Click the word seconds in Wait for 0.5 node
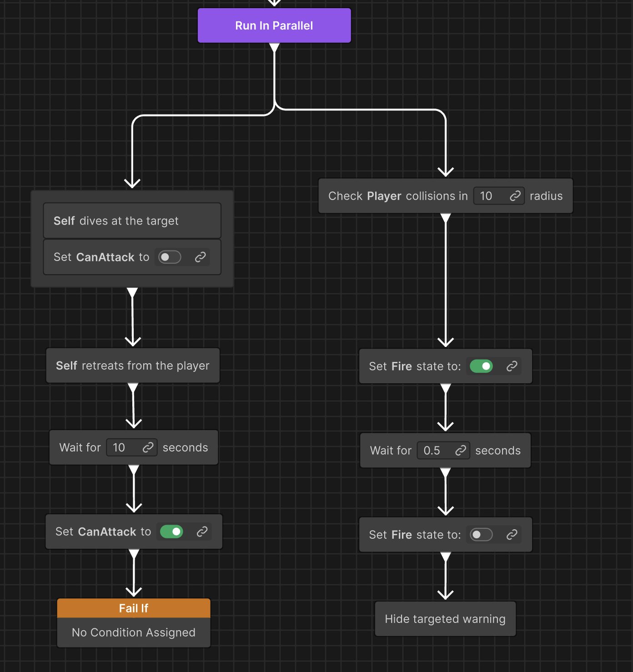Screen dimensions: 633x672 tap(498, 451)
